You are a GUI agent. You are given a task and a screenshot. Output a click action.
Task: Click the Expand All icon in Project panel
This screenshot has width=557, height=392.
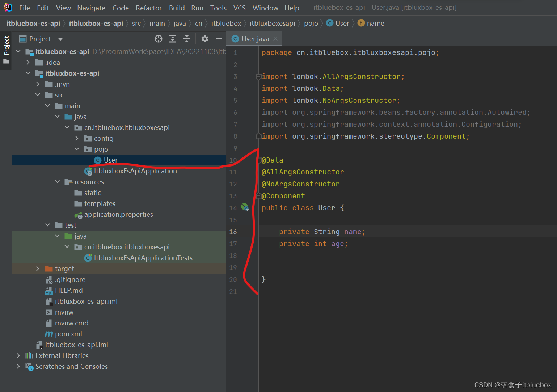pyautogui.click(x=173, y=39)
